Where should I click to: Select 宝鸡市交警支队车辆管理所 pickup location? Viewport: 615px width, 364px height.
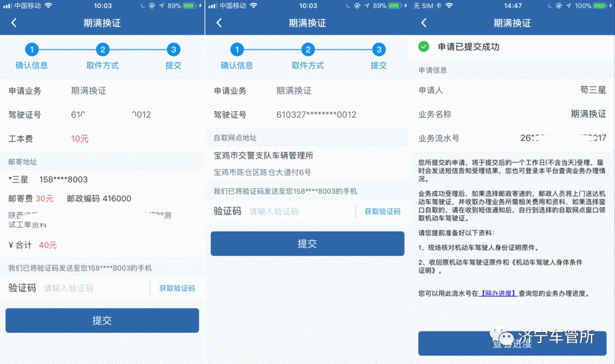(x=263, y=156)
